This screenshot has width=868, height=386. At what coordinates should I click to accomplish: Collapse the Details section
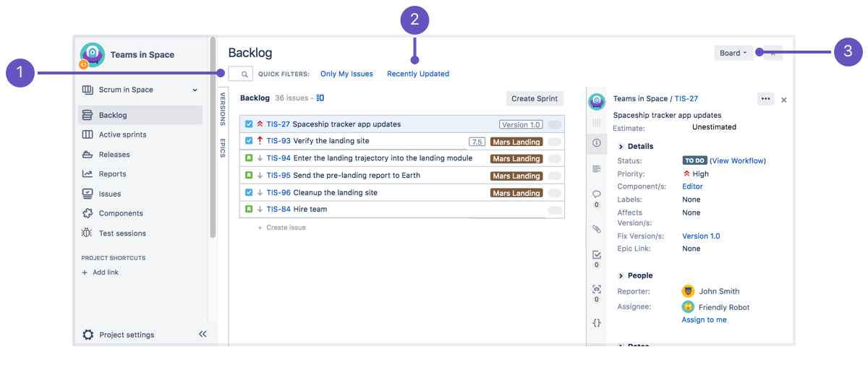pos(621,146)
